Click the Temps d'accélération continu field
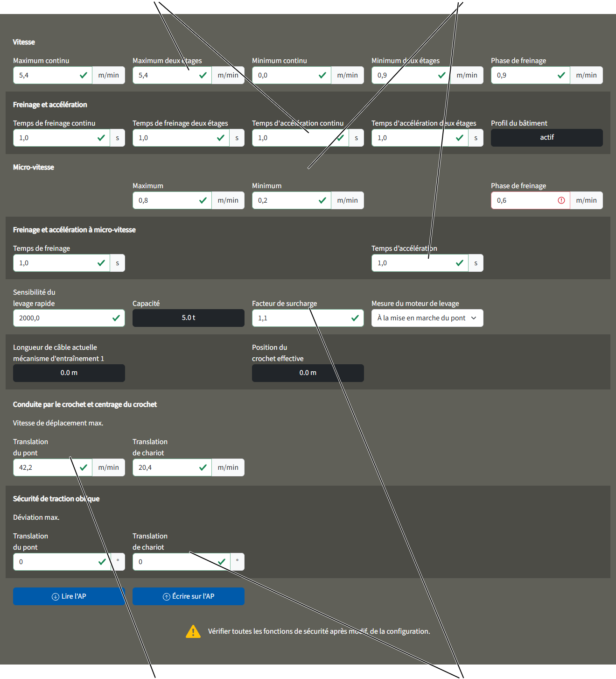616x679 pixels. click(x=301, y=138)
